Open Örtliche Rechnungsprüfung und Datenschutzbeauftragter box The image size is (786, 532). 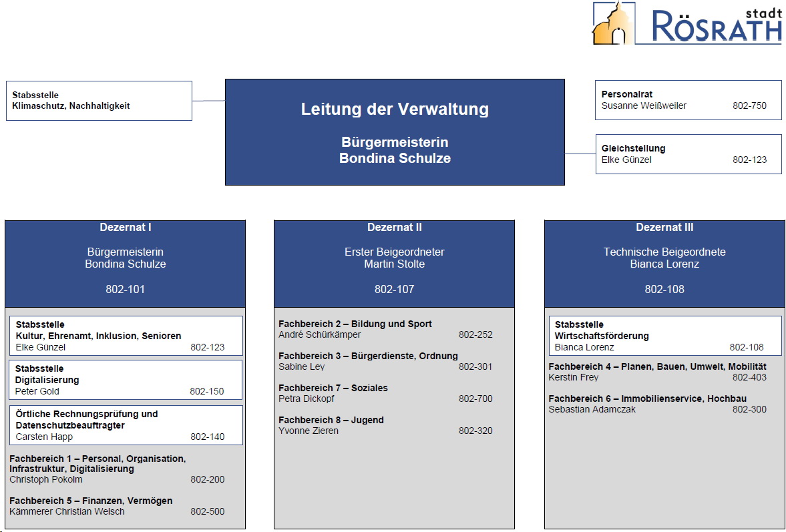[x=126, y=425]
